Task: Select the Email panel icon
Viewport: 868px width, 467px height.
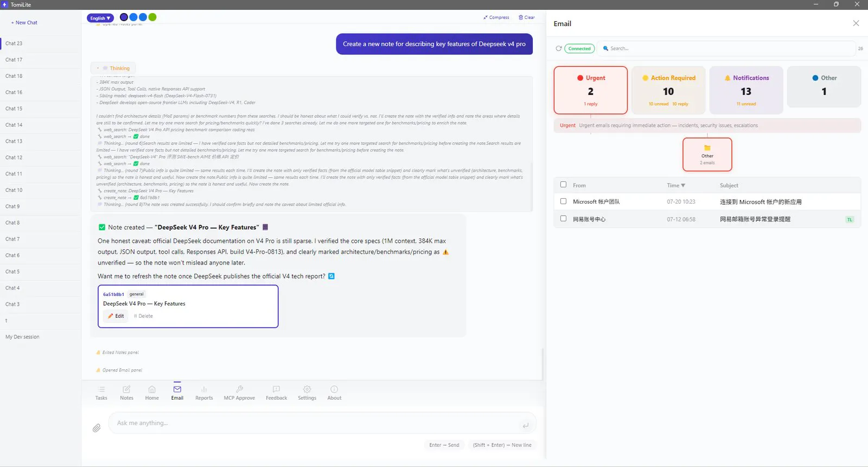Action: 177,389
